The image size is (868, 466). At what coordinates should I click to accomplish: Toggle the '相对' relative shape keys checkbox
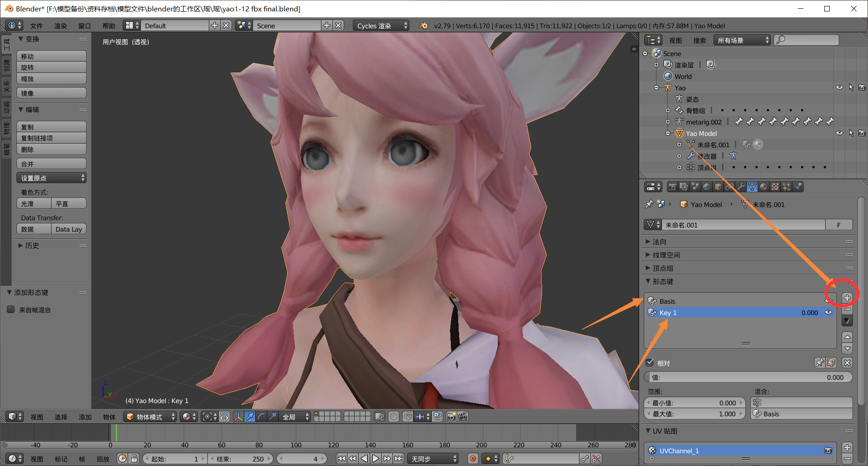[x=650, y=363]
